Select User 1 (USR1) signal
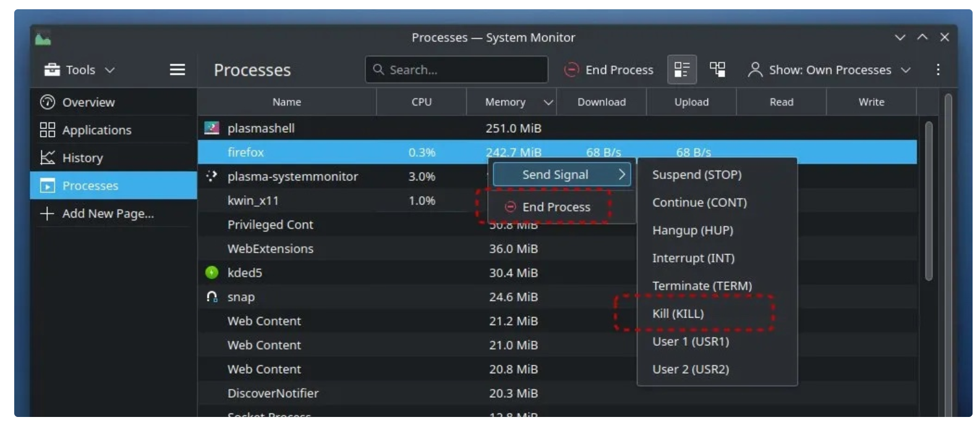This screenshot has width=980, height=425. pyautogui.click(x=717, y=342)
